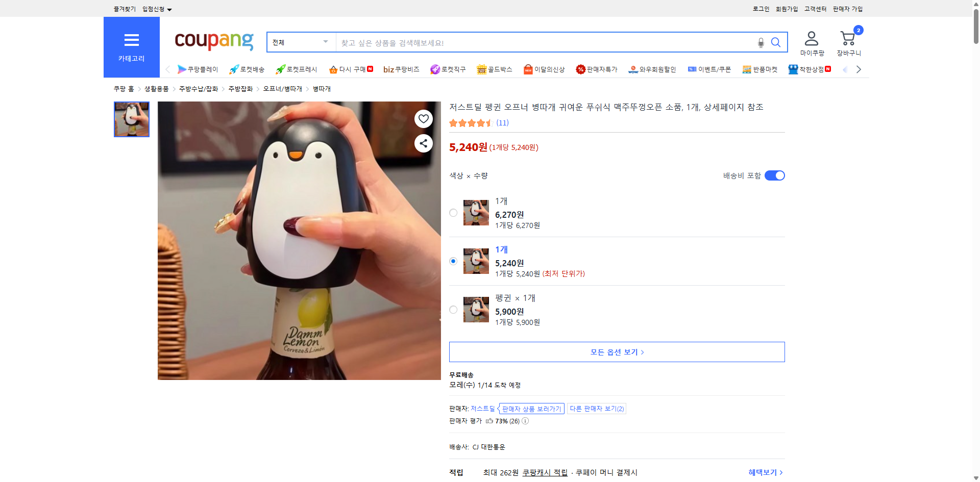Open the 전체 search category dropdown
Screen dimensions: 980x482
(301, 42)
